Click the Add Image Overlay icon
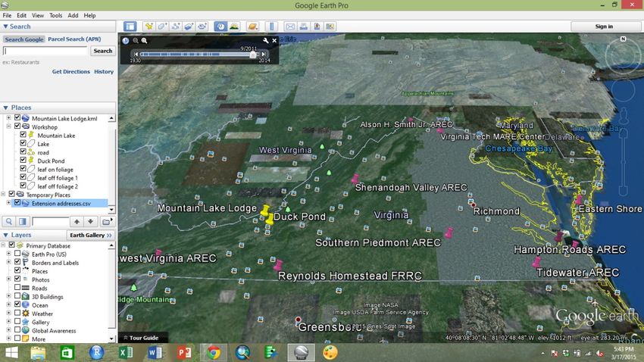The width and height of the screenshot is (644, 362). pos(189,27)
